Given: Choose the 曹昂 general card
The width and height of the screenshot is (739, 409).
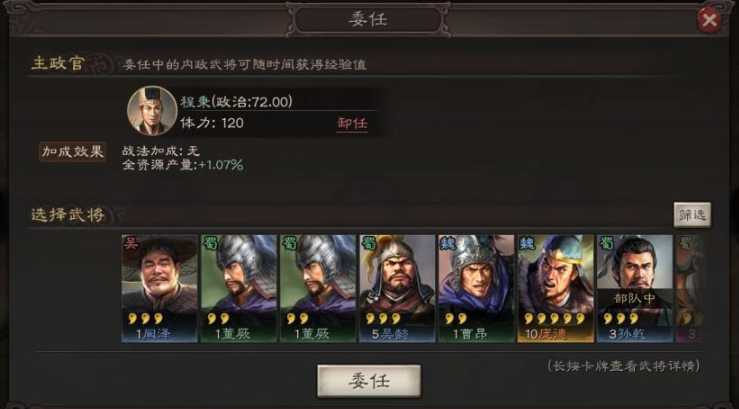Looking at the screenshot, I should pyautogui.click(x=476, y=288).
